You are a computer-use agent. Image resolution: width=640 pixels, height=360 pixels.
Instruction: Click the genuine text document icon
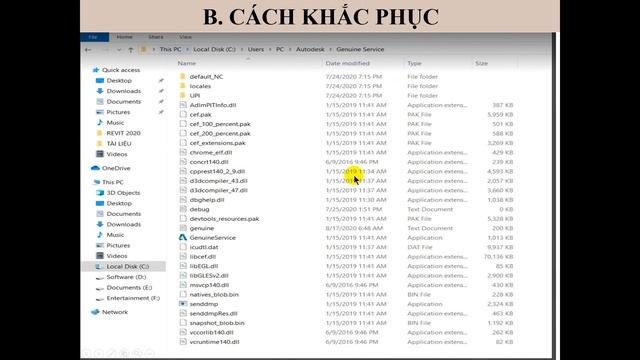[183, 228]
